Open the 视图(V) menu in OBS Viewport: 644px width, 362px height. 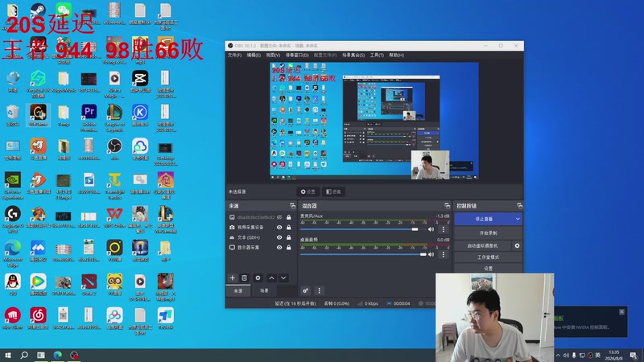[273, 55]
